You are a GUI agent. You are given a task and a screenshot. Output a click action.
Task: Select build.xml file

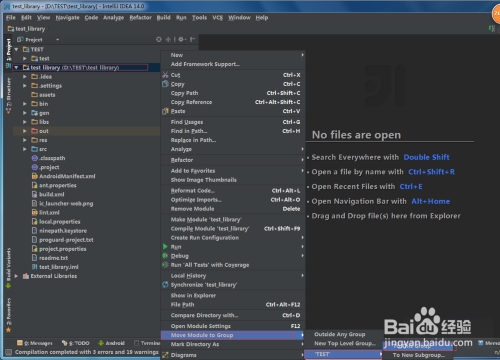(x=52, y=194)
